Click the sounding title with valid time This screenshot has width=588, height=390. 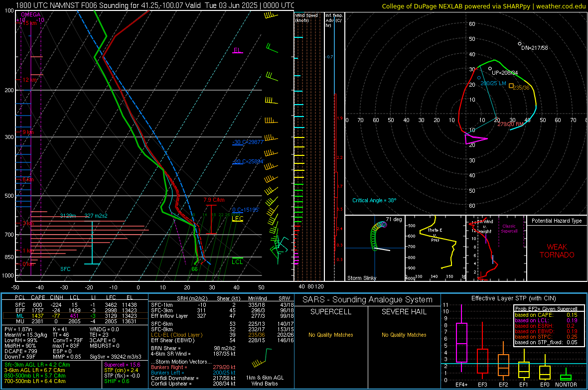tap(155, 5)
